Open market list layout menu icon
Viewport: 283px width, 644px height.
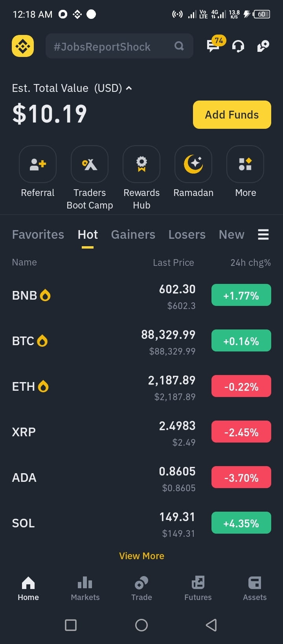[263, 234]
